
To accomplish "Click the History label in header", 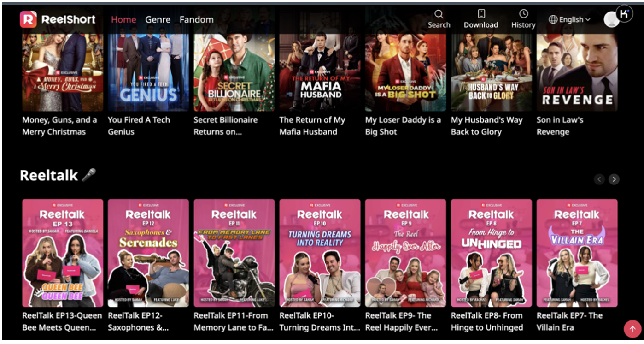I will [523, 25].
